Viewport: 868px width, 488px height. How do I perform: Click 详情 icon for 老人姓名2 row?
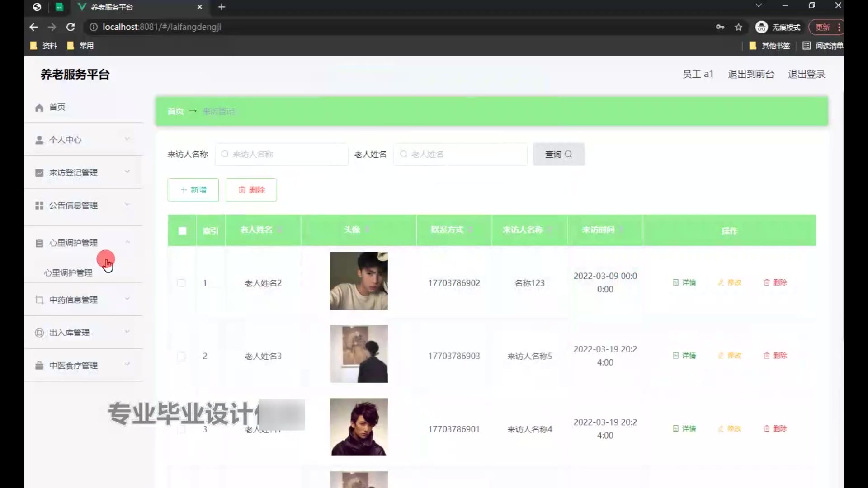pos(675,282)
